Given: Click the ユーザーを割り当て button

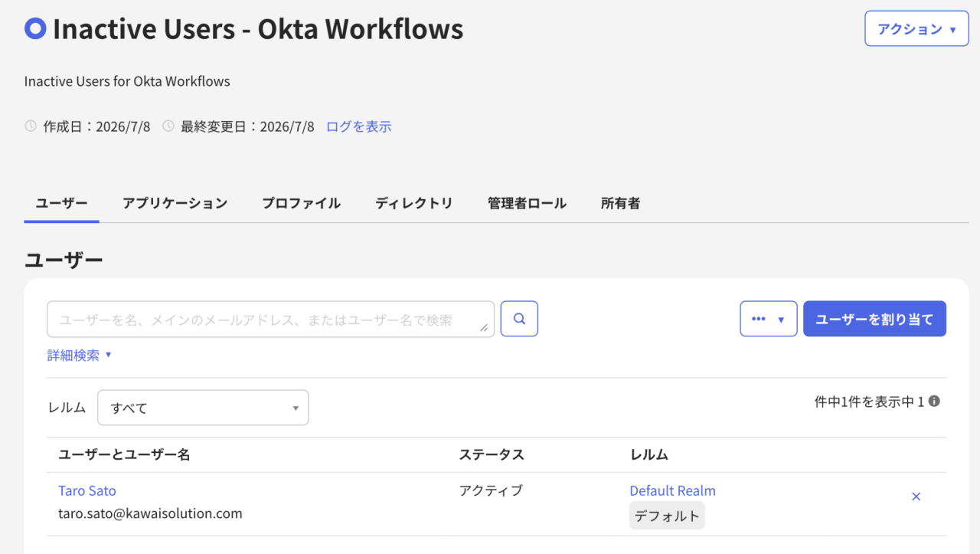Looking at the screenshot, I should (x=874, y=319).
